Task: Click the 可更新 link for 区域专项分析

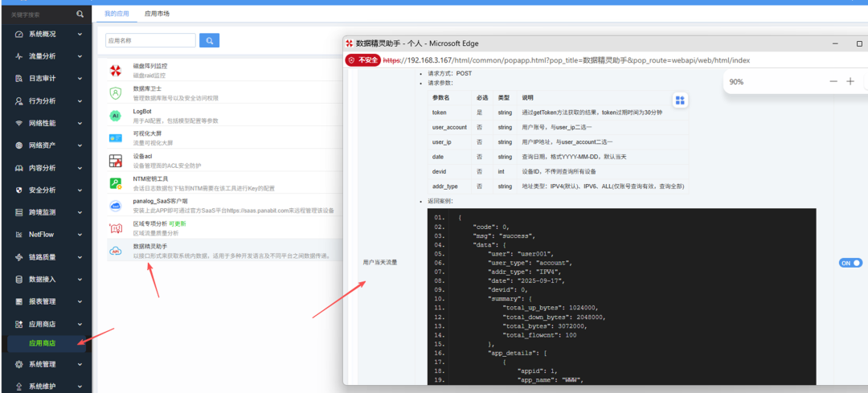Action: pos(178,223)
